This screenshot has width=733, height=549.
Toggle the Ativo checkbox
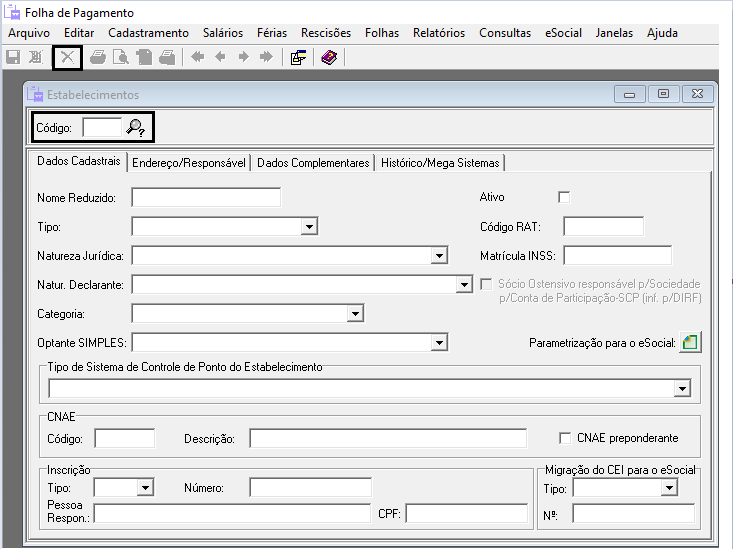[x=564, y=197]
